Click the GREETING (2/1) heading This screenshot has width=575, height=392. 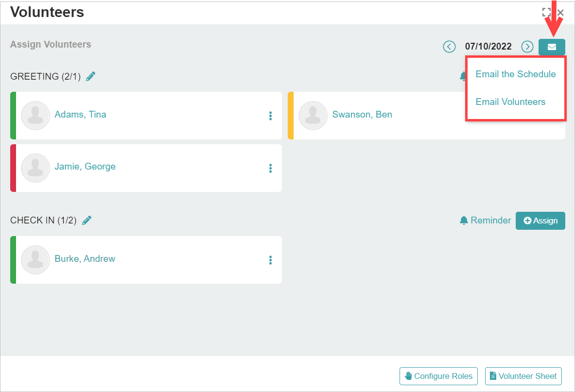click(x=46, y=76)
